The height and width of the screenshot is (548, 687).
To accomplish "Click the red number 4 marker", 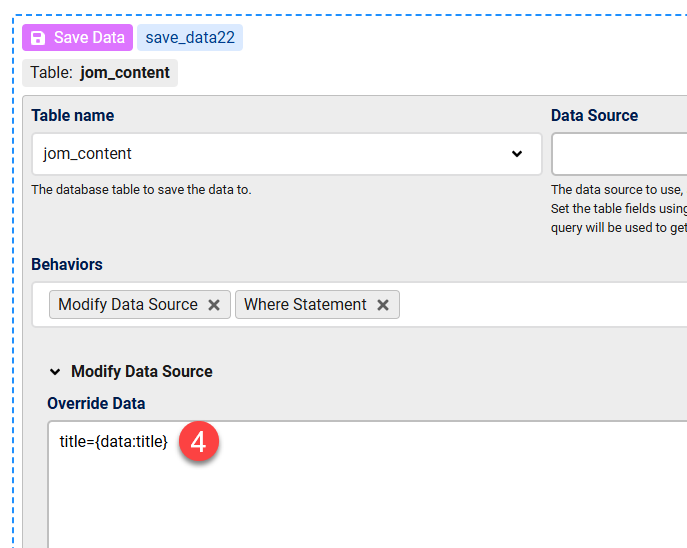I will point(198,442).
